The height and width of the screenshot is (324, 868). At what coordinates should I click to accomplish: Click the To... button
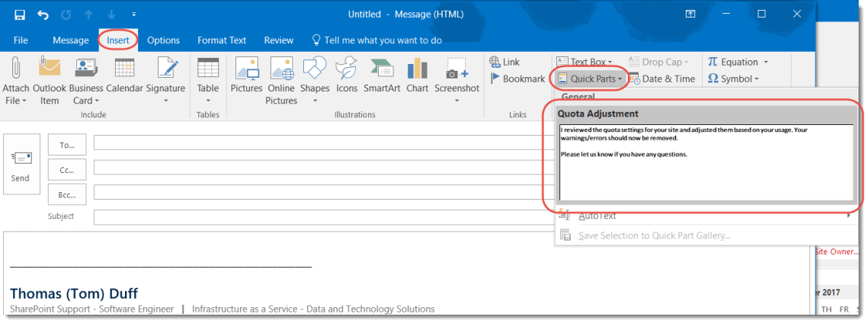tap(67, 145)
